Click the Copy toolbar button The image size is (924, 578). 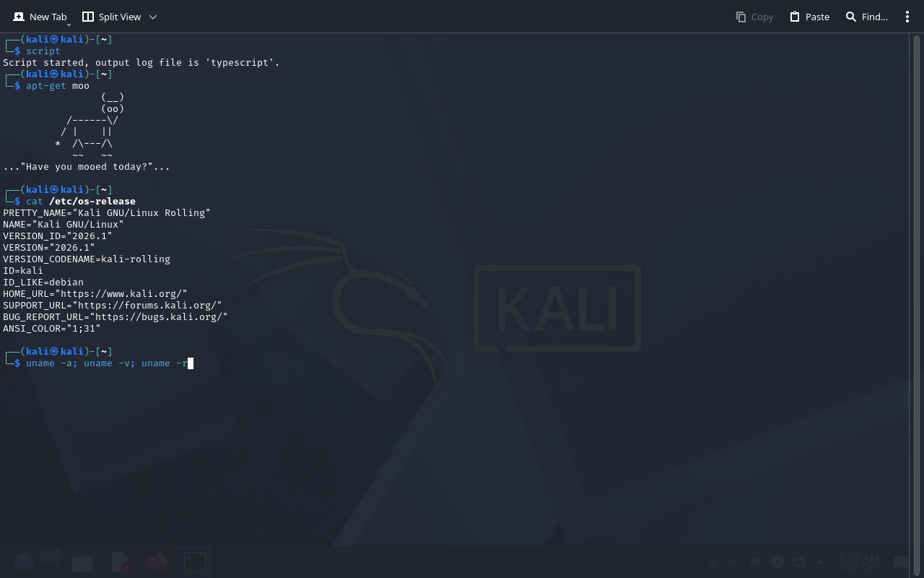754,17
